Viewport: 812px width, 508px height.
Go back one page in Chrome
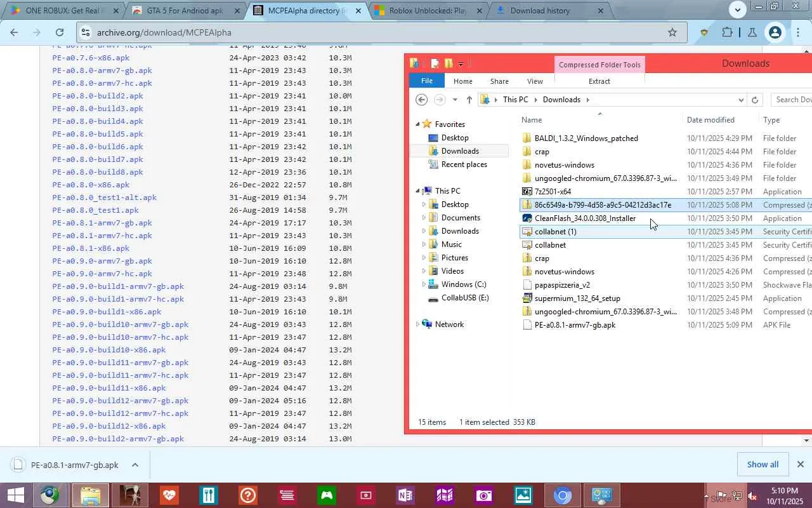(x=14, y=32)
